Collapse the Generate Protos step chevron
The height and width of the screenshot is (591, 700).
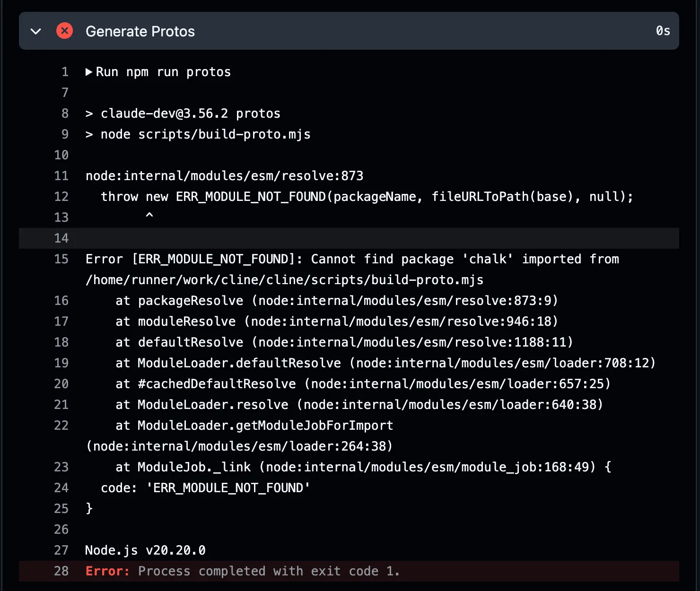point(35,32)
